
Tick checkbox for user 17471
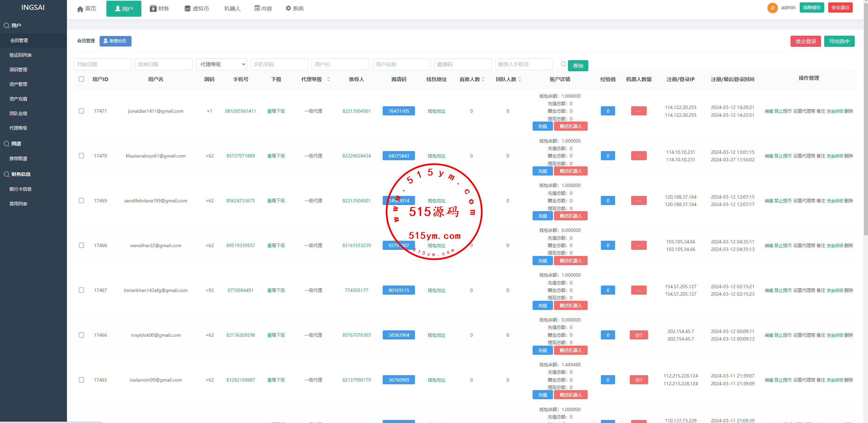(81, 111)
